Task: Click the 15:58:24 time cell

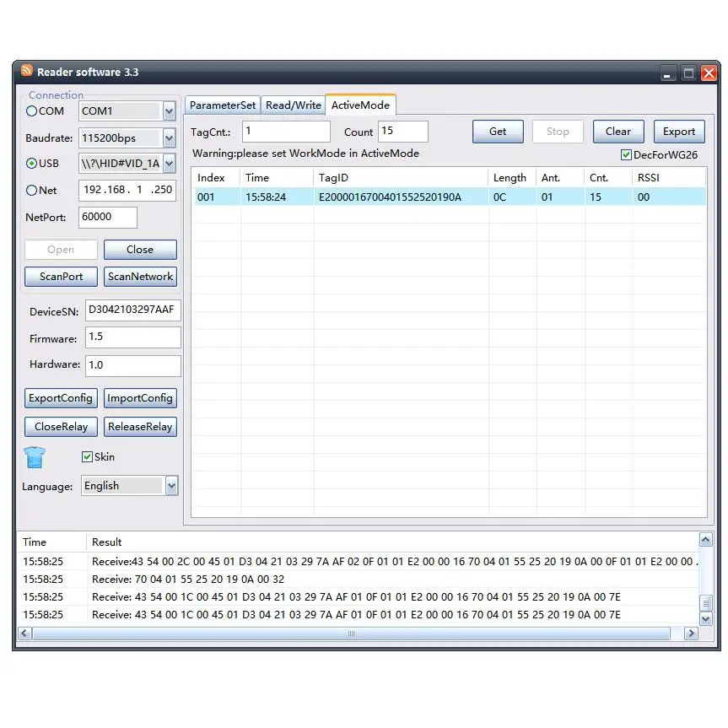Action: [266, 197]
